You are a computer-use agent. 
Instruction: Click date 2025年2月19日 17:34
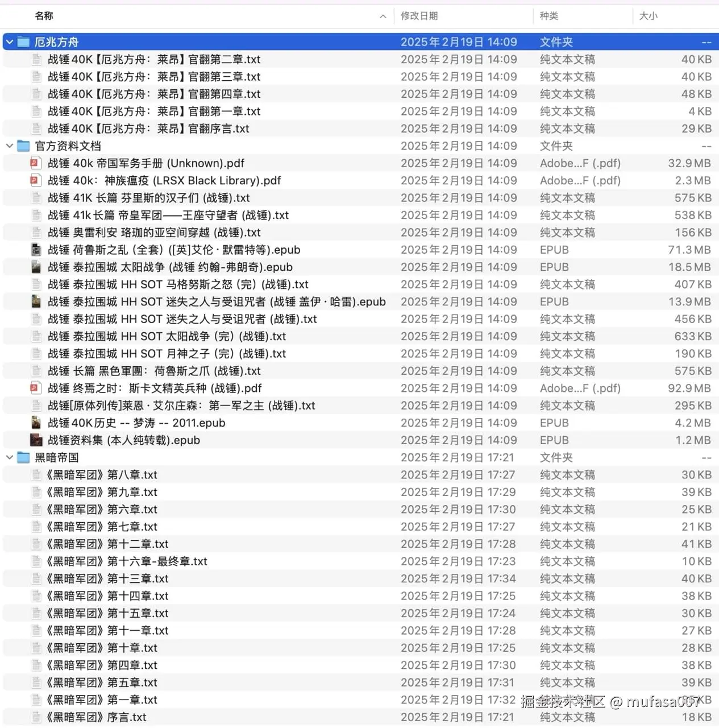click(x=458, y=579)
